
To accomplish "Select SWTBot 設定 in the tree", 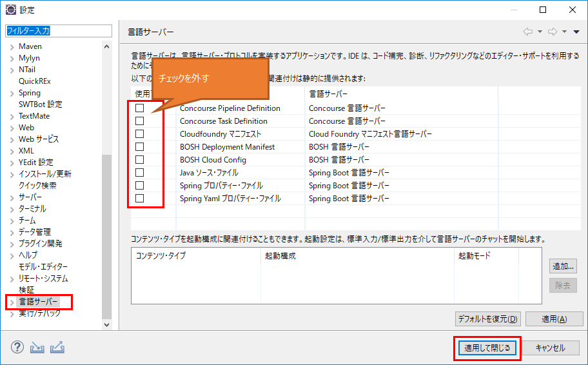I will coord(41,104).
